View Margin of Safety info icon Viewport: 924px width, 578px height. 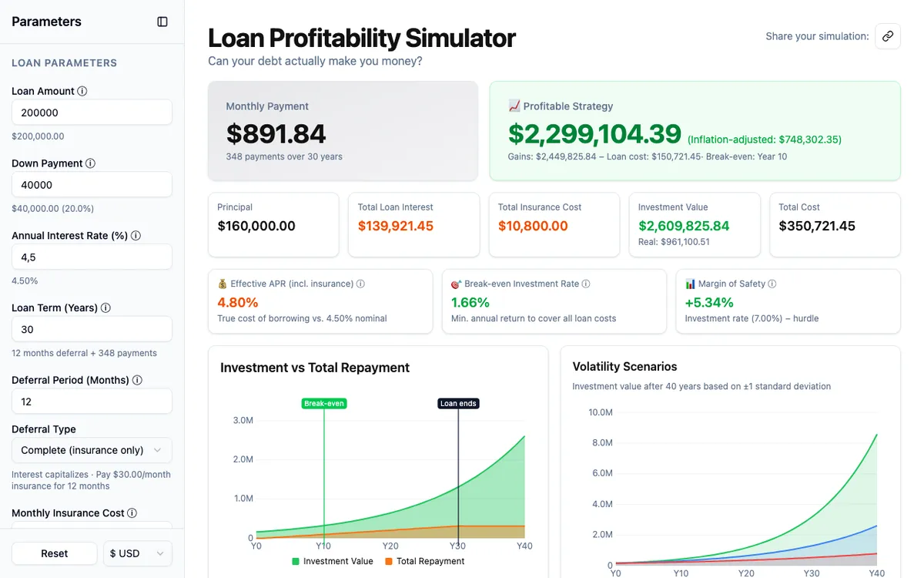tap(772, 284)
